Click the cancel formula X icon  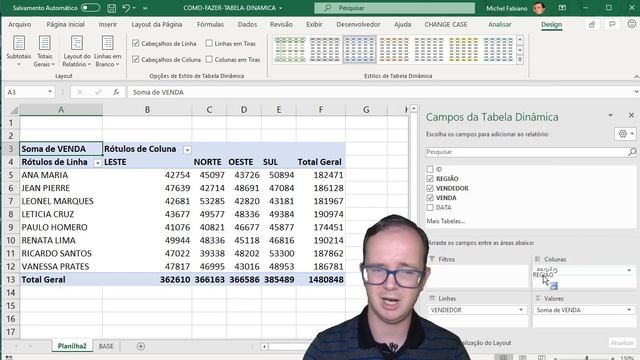point(80,92)
